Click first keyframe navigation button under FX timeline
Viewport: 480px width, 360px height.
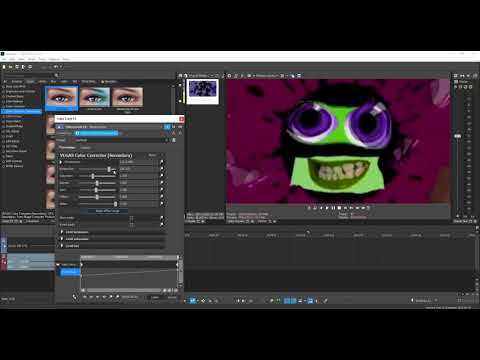pyautogui.click(x=85, y=297)
